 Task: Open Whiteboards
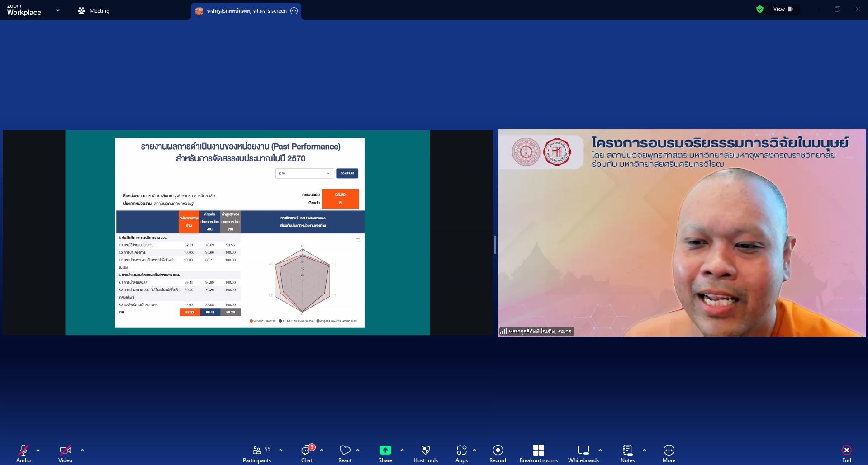[x=583, y=453]
